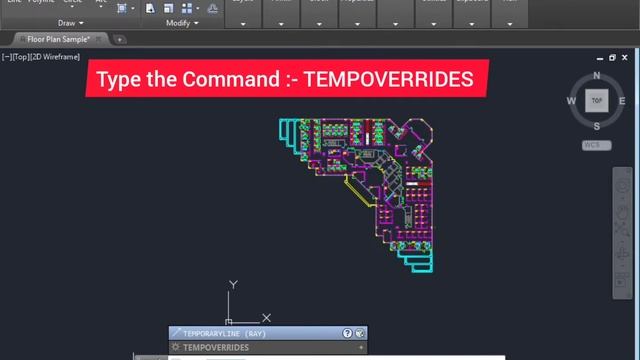Click the TOP face of the ViewCube
The width and height of the screenshot is (640, 360).
[597, 100]
